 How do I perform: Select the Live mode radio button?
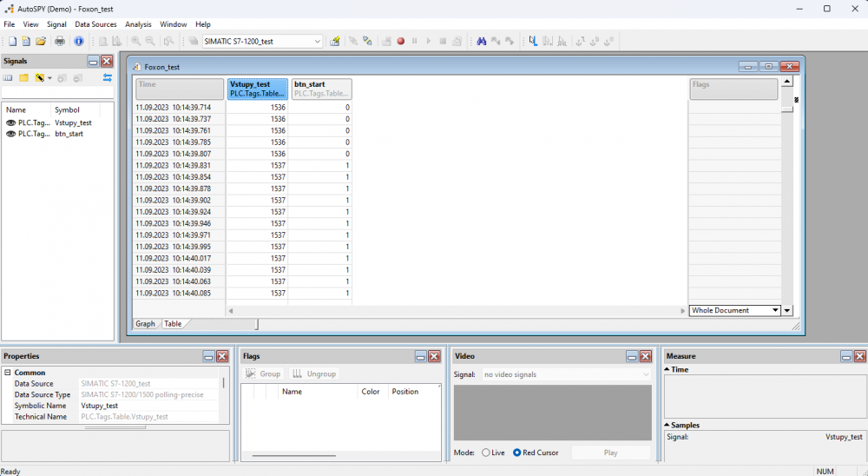tap(485, 453)
